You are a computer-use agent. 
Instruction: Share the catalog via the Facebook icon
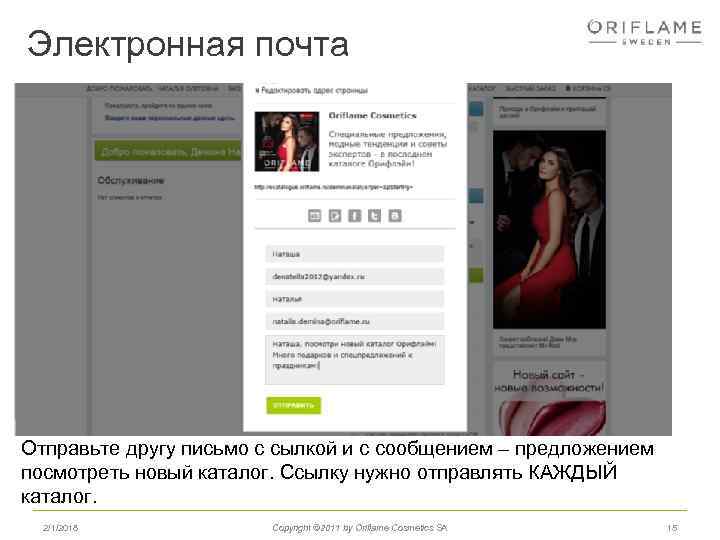(x=355, y=215)
